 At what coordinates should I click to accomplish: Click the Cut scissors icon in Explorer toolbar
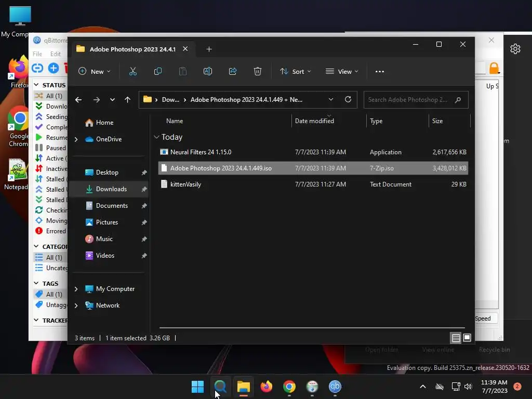132,72
